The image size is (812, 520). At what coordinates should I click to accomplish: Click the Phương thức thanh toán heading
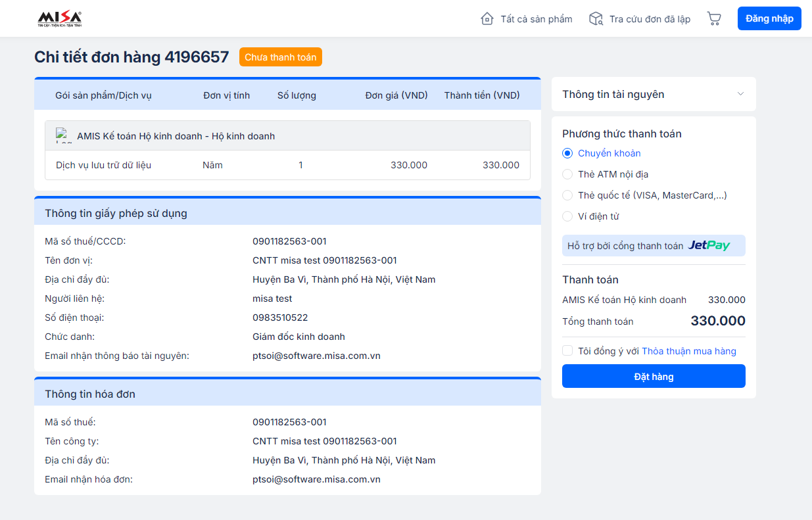click(622, 133)
